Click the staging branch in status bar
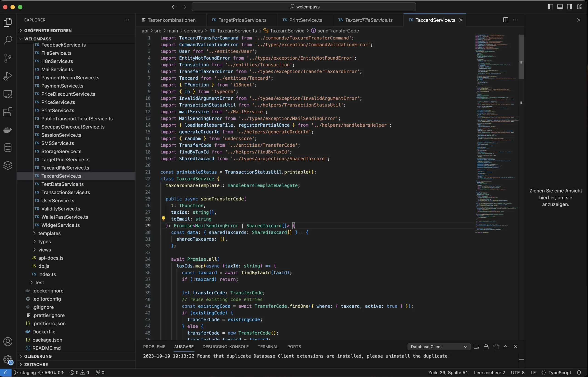This screenshot has height=377, width=588. (25, 373)
